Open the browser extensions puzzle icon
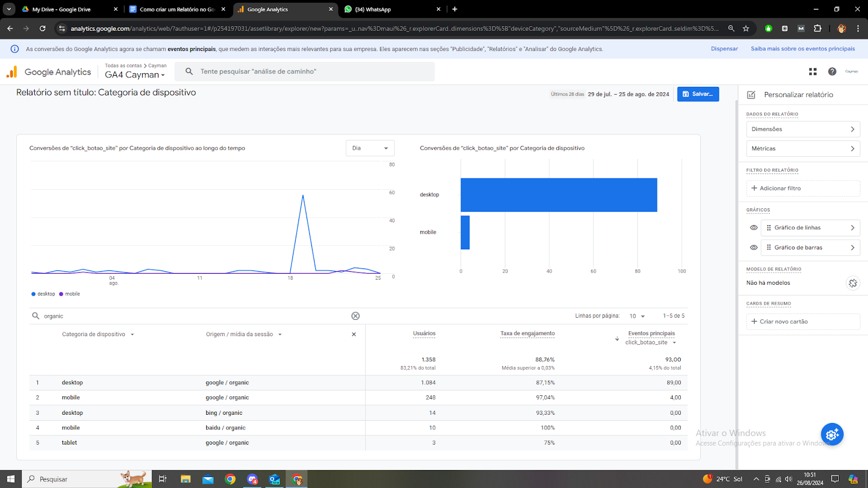The width and height of the screenshot is (868, 488). tap(818, 28)
